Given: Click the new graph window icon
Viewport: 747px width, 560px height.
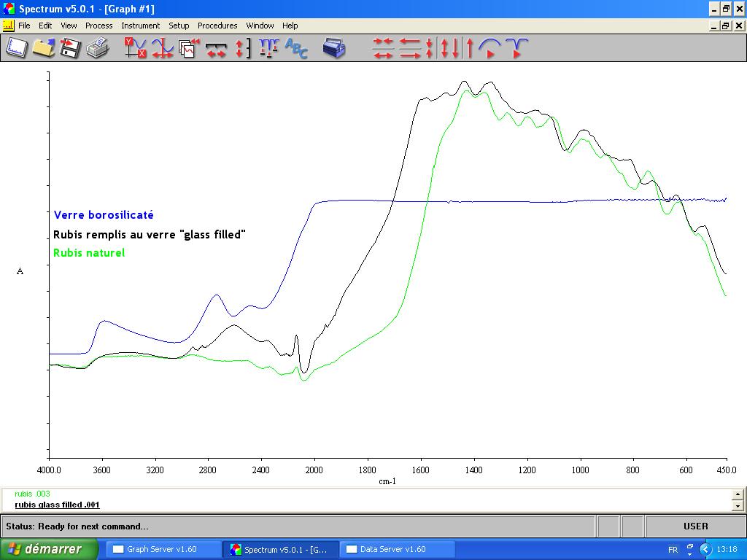Looking at the screenshot, I should [17, 48].
